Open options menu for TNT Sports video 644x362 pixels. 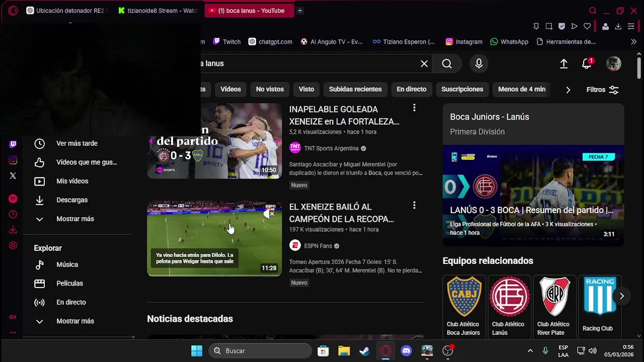coord(414,108)
